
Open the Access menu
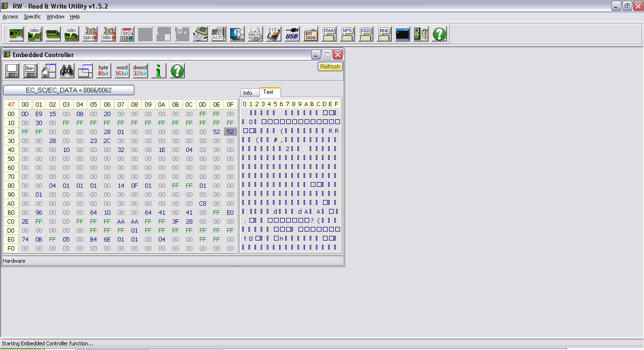tap(10, 17)
